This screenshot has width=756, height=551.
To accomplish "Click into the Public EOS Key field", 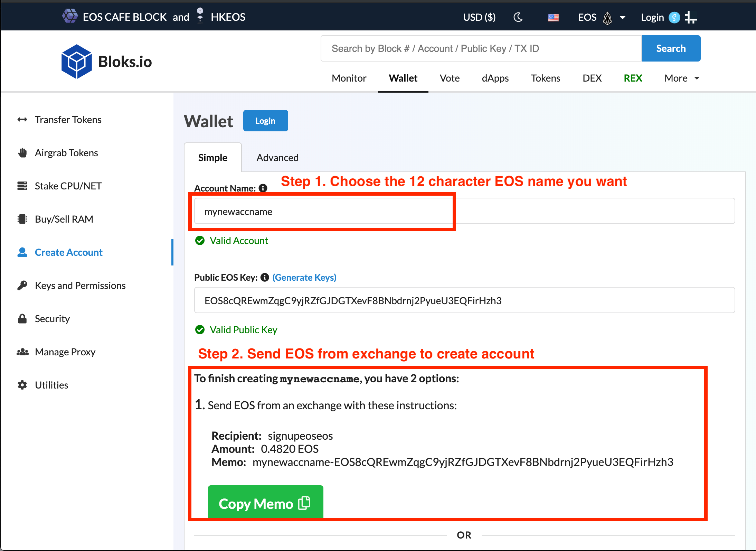I will (x=464, y=300).
